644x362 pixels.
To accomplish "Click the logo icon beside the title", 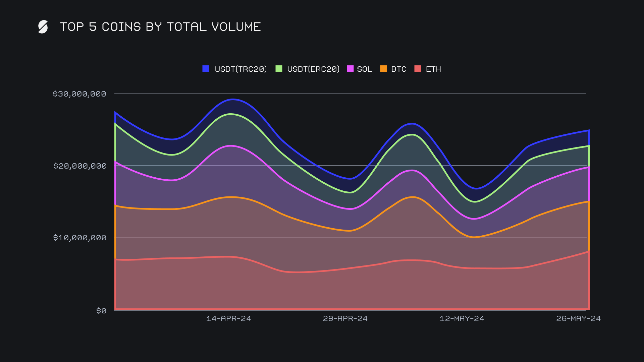I will 43,27.
